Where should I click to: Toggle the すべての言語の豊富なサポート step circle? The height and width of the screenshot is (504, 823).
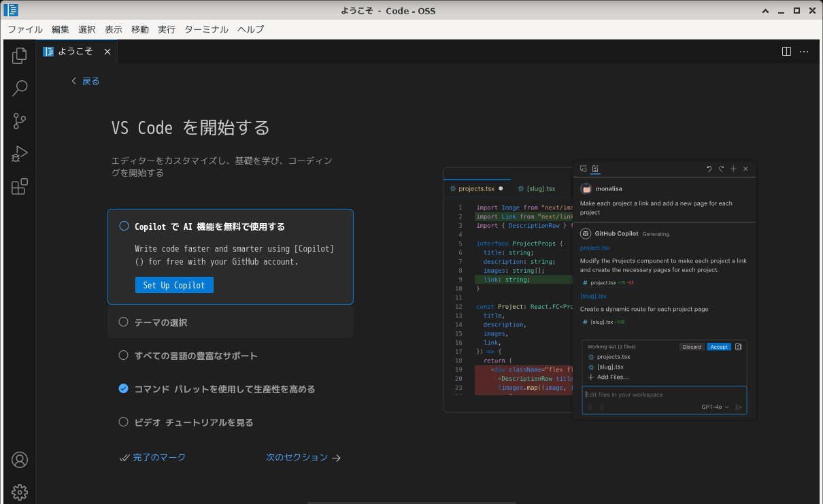pos(123,356)
